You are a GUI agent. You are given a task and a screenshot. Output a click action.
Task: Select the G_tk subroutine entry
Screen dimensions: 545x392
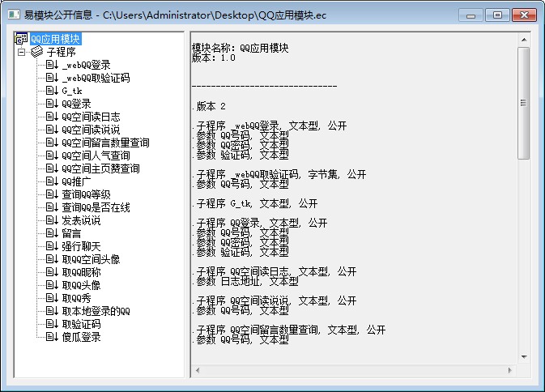(72, 91)
